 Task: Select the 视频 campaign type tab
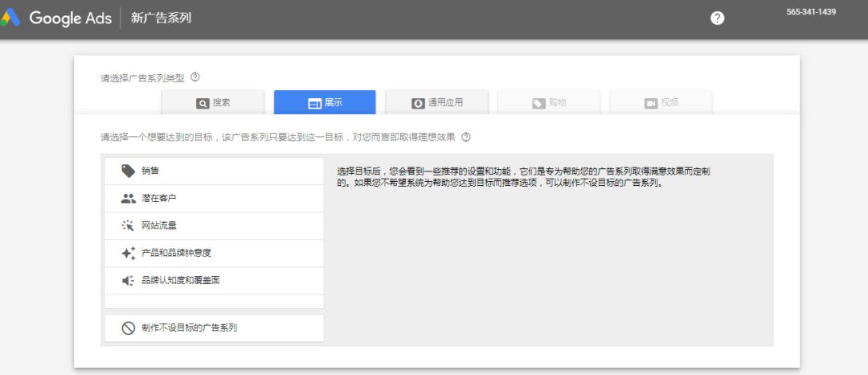click(661, 102)
